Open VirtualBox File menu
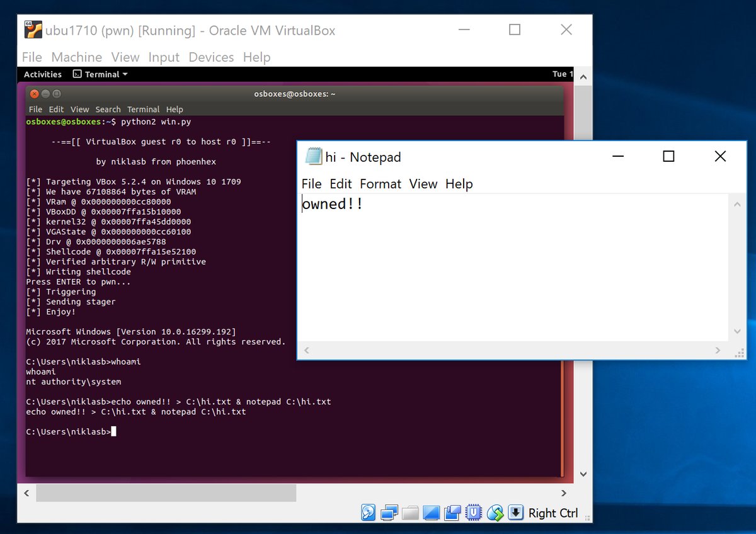The height and width of the screenshot is (534, 756). 31,57
